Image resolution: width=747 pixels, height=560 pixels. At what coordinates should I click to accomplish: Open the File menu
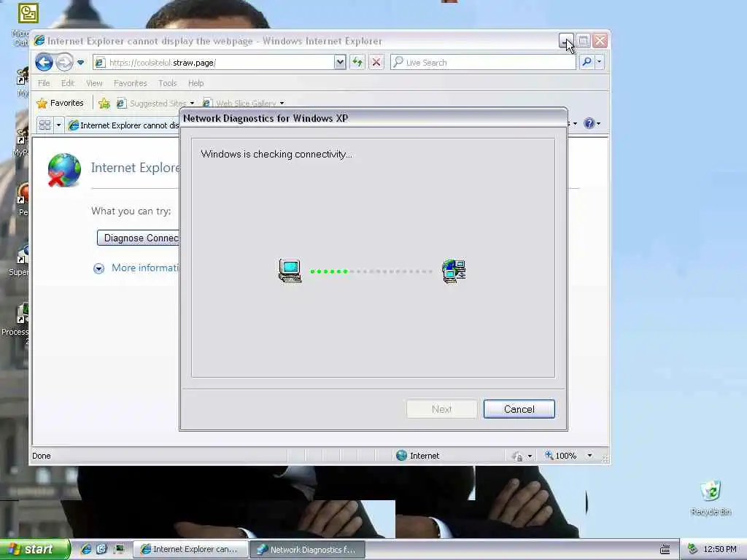point(44,83)
